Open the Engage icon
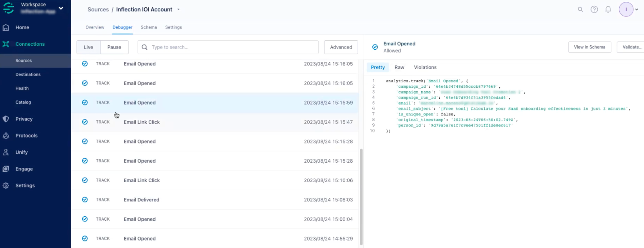644x248 pixels. pos(6,169)
